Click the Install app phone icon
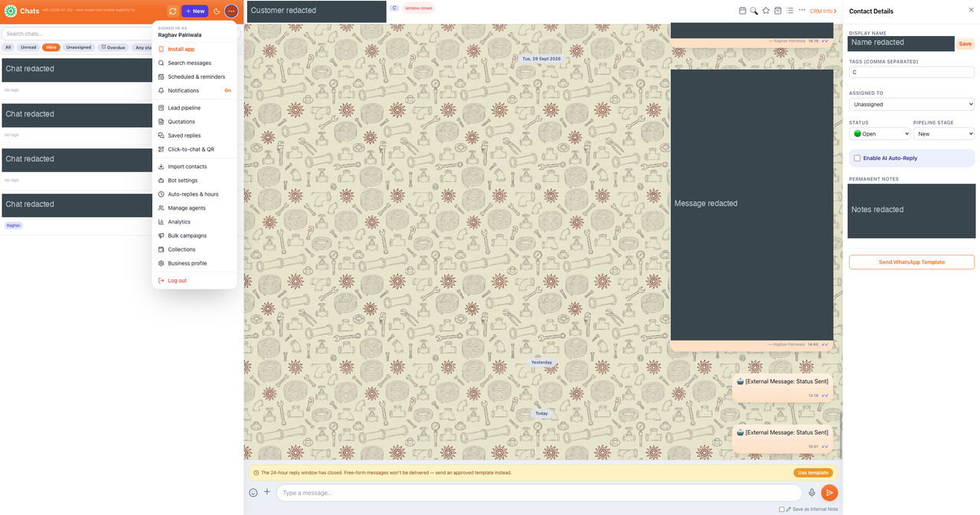Viewport: 980px width, 515px height. click(162, 49)
